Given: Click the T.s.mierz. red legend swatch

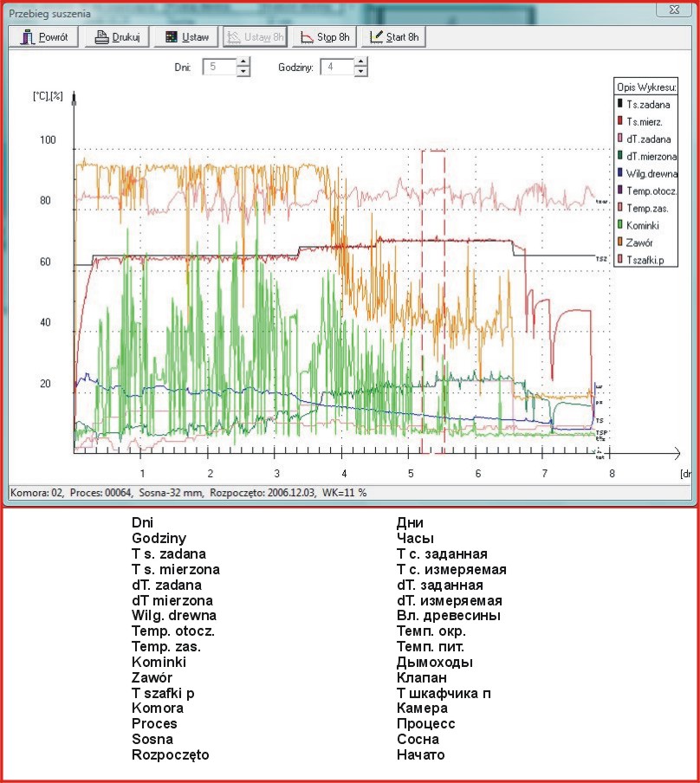Looking at the screenshot, I should click(620, 121).
